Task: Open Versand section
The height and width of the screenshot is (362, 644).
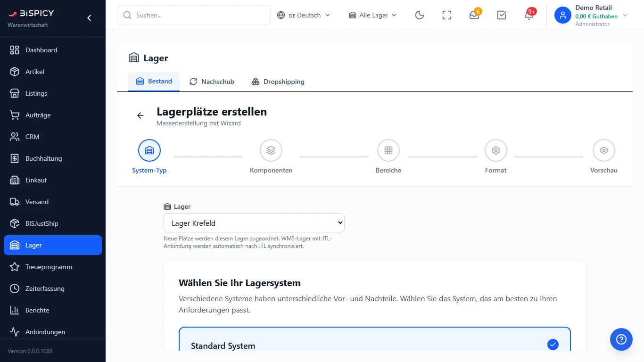Action: click(53, 202)
